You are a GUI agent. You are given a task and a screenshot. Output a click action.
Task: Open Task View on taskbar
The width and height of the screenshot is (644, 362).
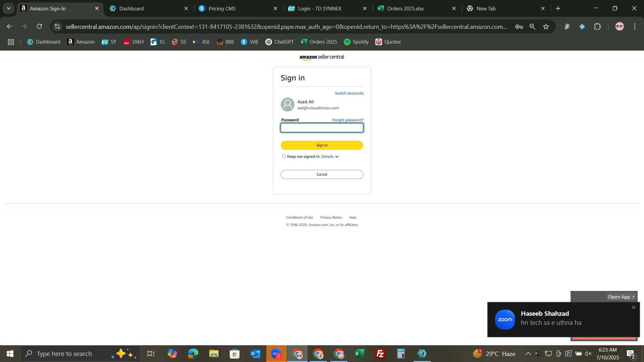[151, 354]
